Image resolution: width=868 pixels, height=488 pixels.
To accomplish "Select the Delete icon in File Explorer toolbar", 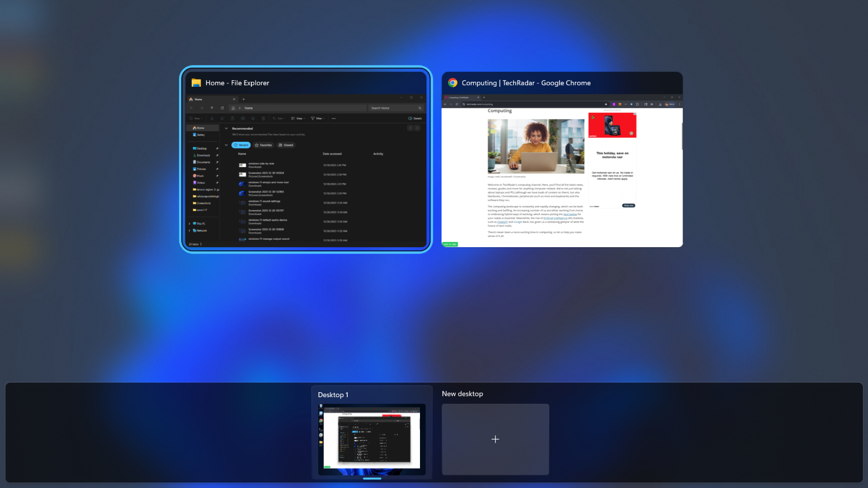I will pyautogui.click(x=263, y=118).
